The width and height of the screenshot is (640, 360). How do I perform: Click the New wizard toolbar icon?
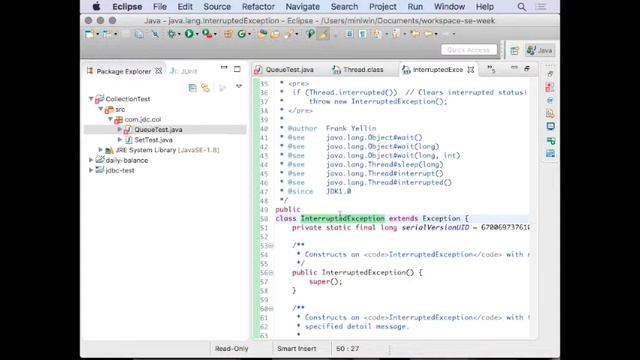tap(89, 34)
